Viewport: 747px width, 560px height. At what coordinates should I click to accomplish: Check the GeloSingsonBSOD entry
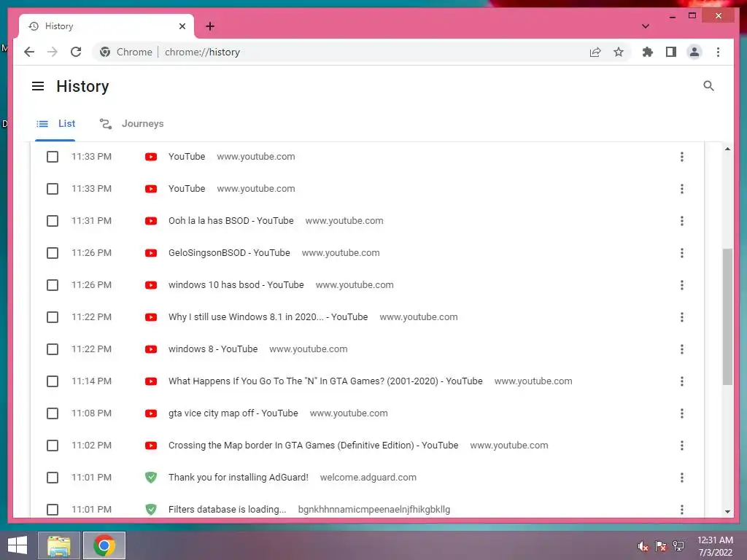(x=53, y=253)
